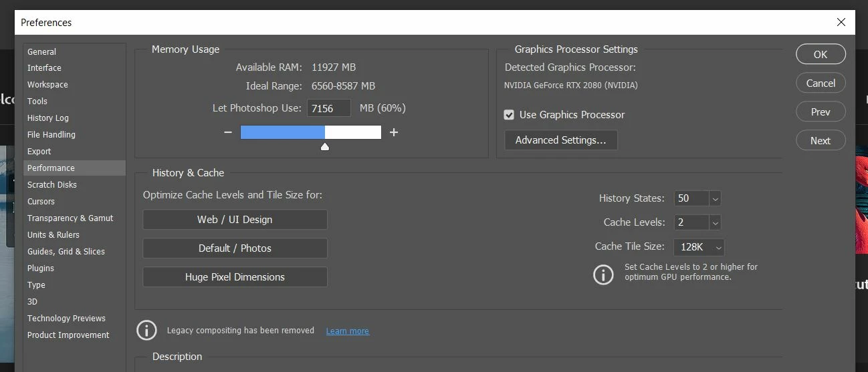Click the NVIDIA GeForce RTX 2080 text
The image size is (868, 372).
click(571, 85)
